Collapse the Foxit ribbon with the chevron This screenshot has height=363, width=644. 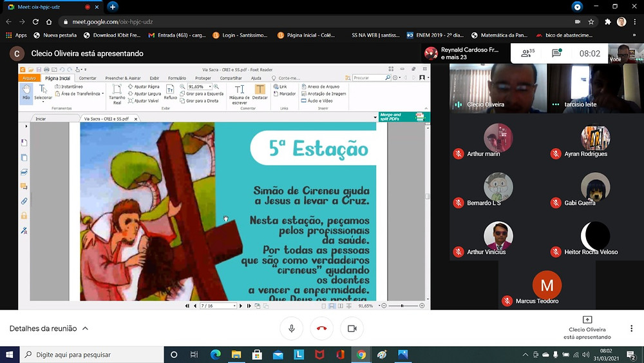pos(426,108)
